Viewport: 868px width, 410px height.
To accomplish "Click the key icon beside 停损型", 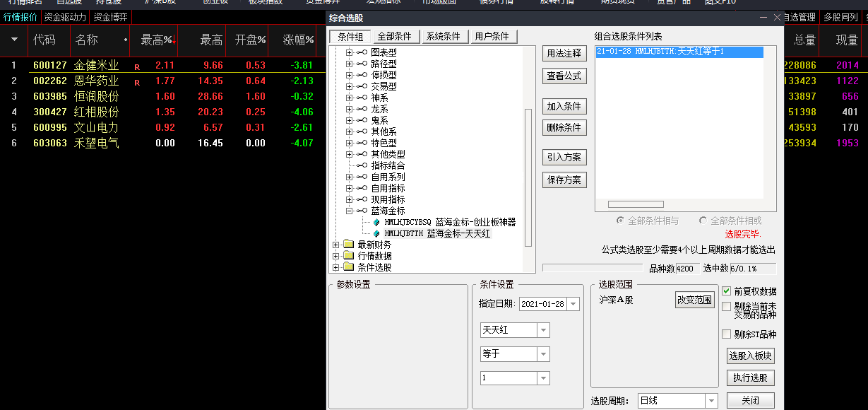I will (x=362, y=75).
